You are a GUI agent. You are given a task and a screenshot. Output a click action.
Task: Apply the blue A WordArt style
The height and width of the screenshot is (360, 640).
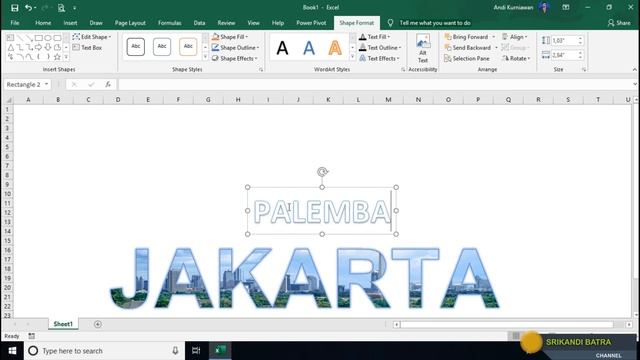coord(309,48)
